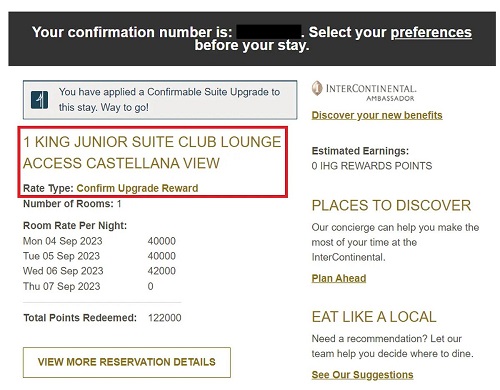Click the redacted confirmation number
This screenshot has width=500, height=390.
[269, 32]
